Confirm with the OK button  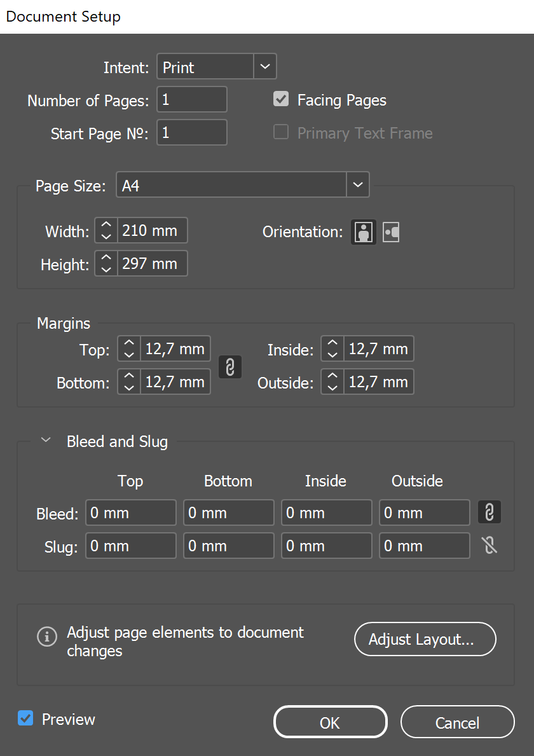[x=330, y=722]
